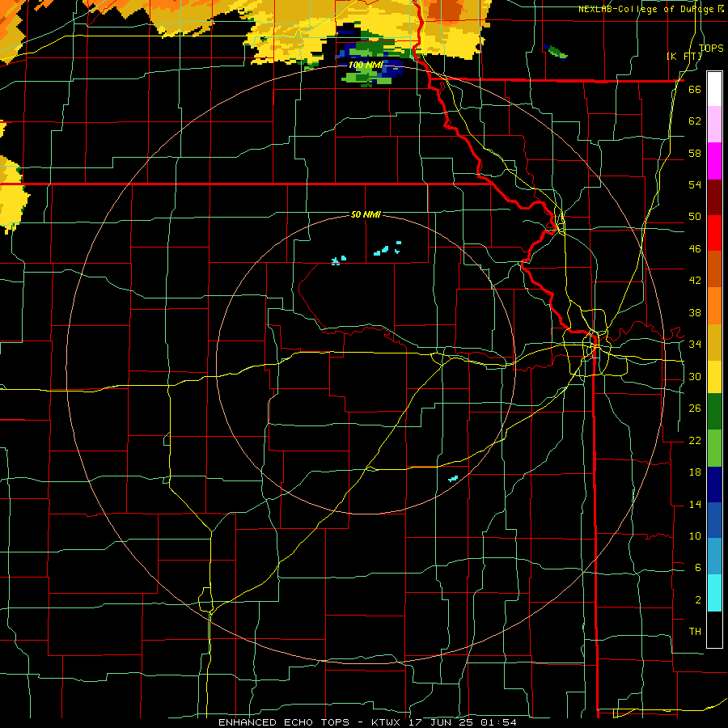The height and width of the screenshot is (728, 728).
Task: Click the '(K FT)' units label
Action: tap(684, 56)
